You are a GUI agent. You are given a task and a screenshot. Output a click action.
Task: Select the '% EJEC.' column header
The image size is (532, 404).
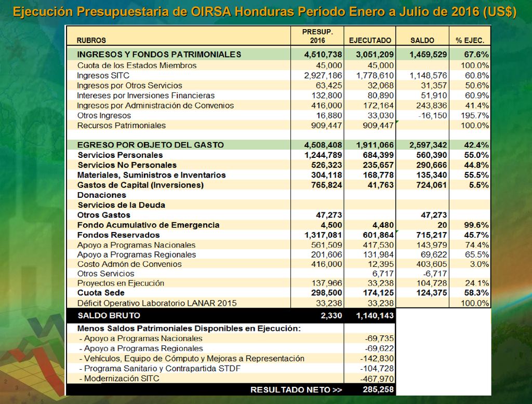(470, 41)
